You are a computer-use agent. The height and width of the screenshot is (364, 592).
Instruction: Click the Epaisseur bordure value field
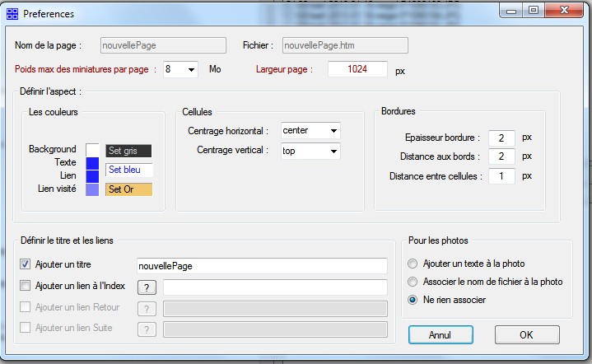point(501,138)
